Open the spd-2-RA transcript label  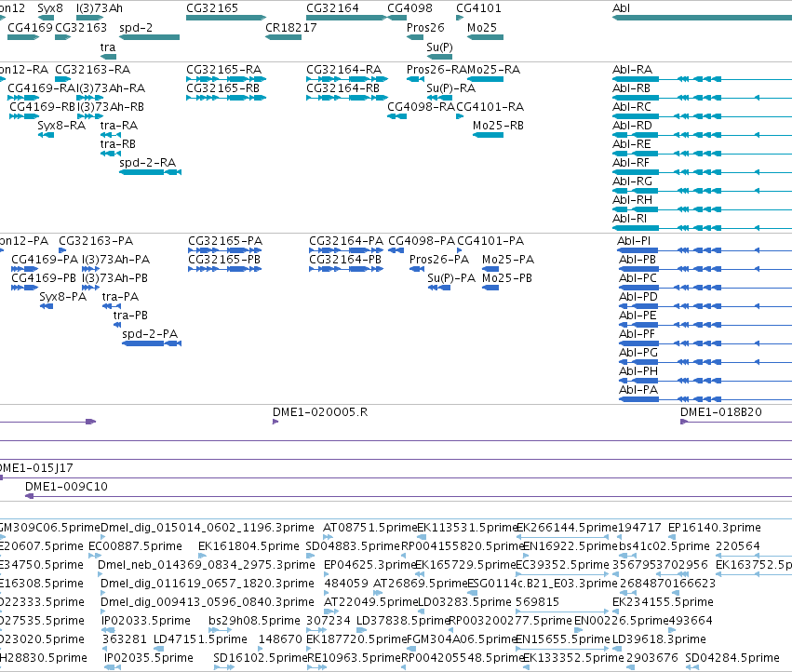point(147,162)
